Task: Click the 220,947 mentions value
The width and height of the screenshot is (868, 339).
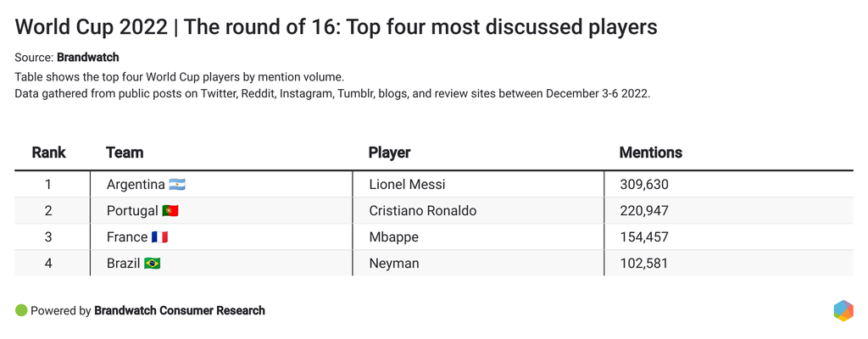Action: point(643,211)
